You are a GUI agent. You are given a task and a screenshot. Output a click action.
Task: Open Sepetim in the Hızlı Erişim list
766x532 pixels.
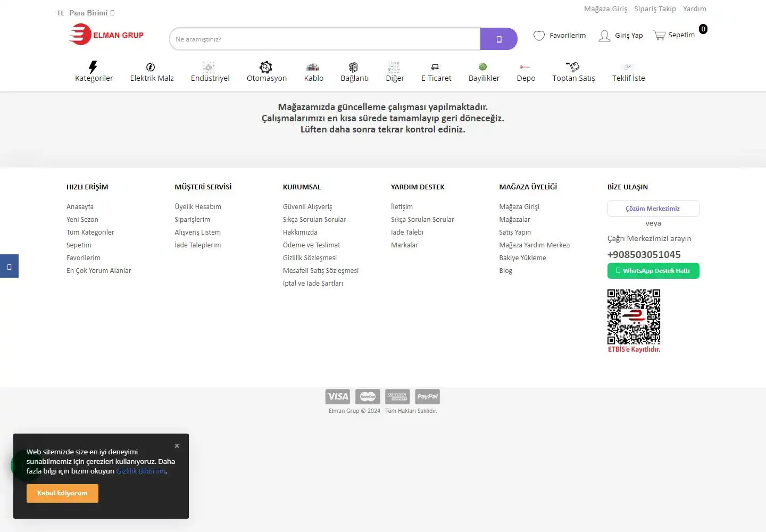point(79,245)
